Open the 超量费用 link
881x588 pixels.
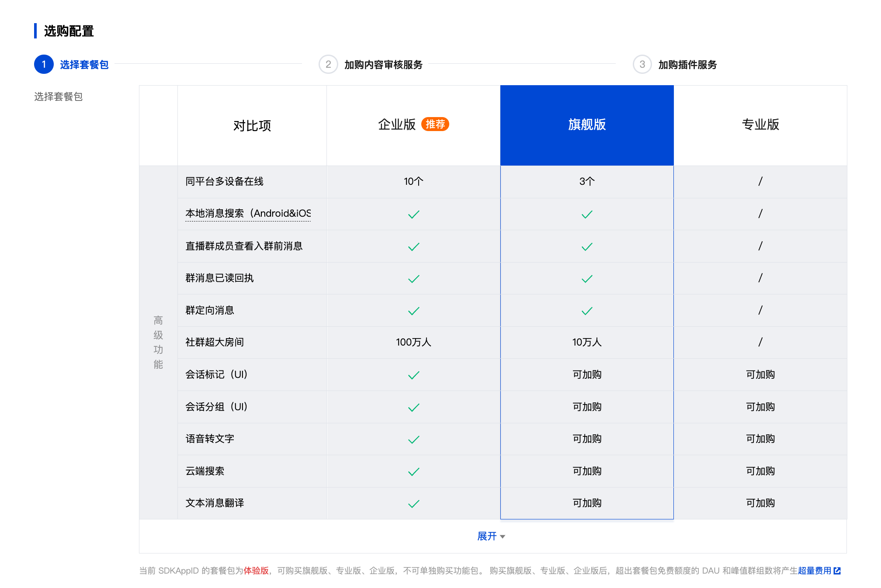(815, 571)
